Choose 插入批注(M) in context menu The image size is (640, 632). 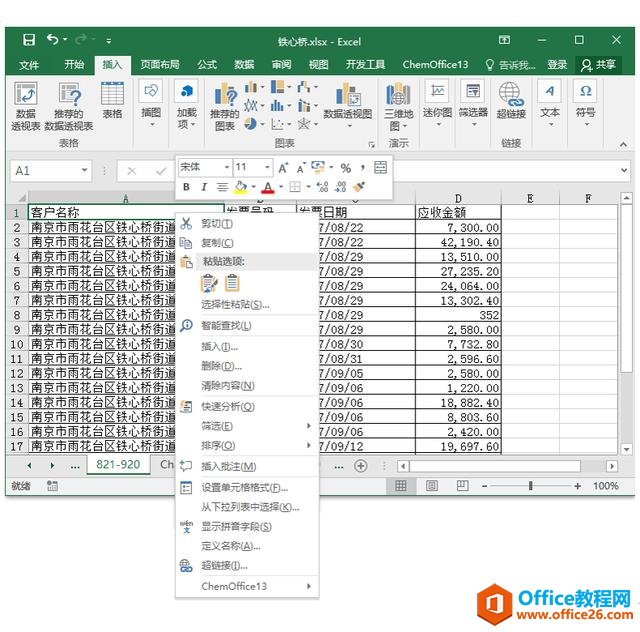[x=247, y=466]
